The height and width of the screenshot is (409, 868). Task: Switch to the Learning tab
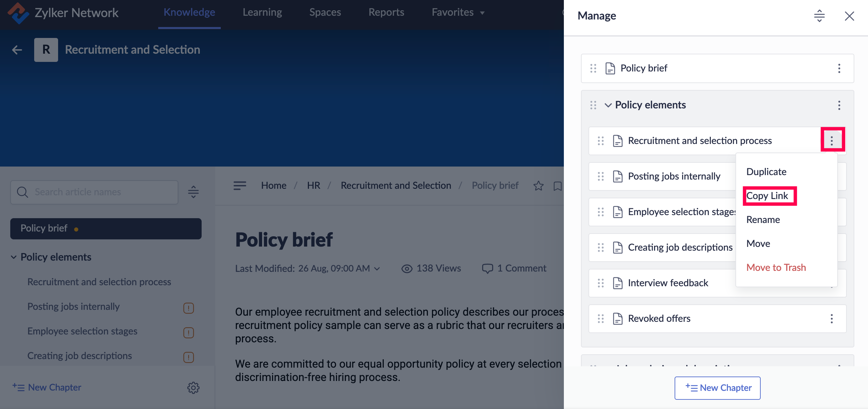pos(262,13)
